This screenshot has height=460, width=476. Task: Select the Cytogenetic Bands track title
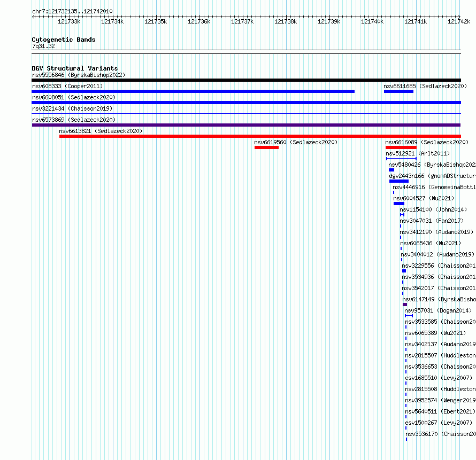(x=64, y=40)
